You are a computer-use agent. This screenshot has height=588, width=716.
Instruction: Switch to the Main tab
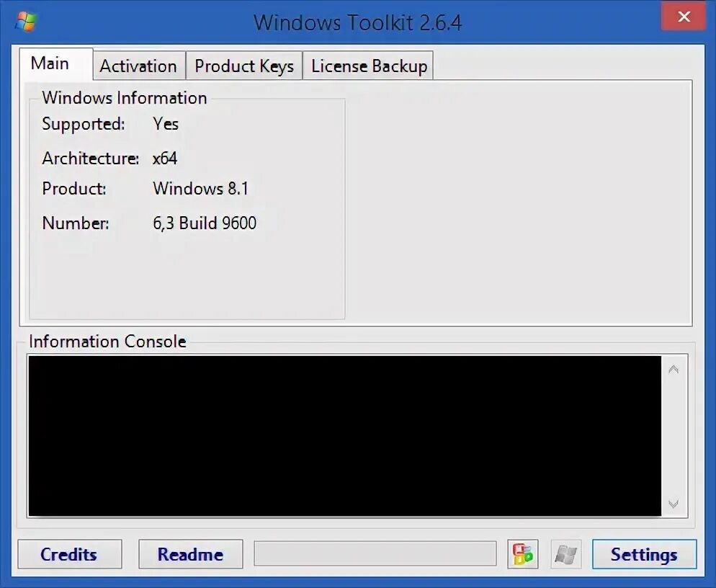click(x=56, y=63)
